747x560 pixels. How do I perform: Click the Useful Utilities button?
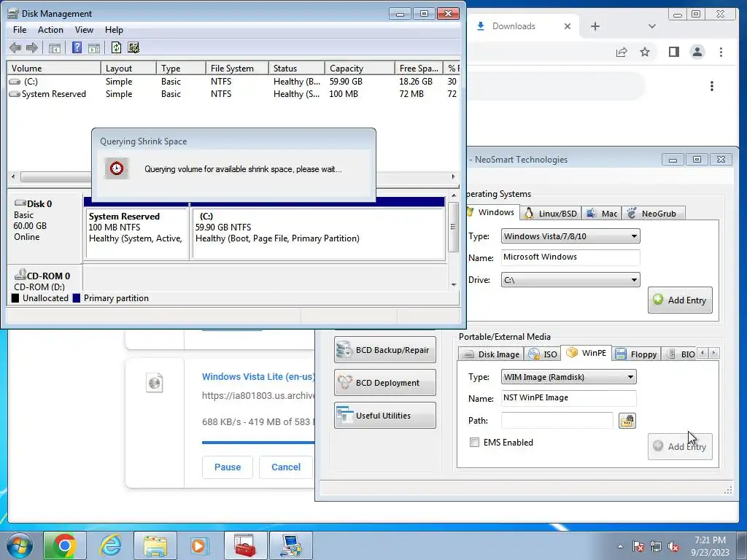coord(385,416)
